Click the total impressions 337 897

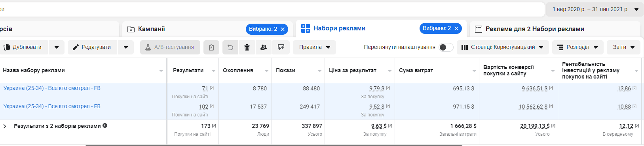click(x=312, y=126)
